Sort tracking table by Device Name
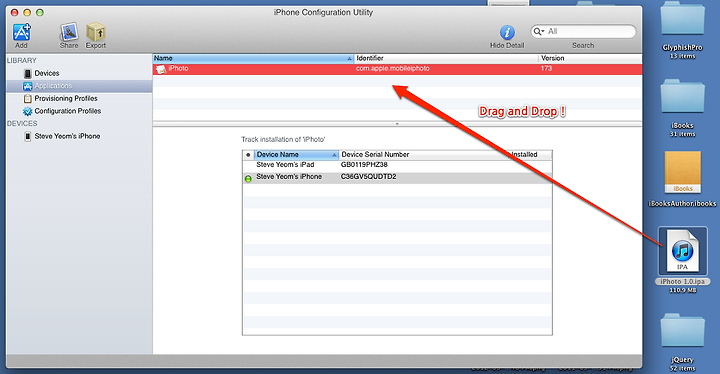The width and height of the screenshot is (720, 374). [296, 155]
